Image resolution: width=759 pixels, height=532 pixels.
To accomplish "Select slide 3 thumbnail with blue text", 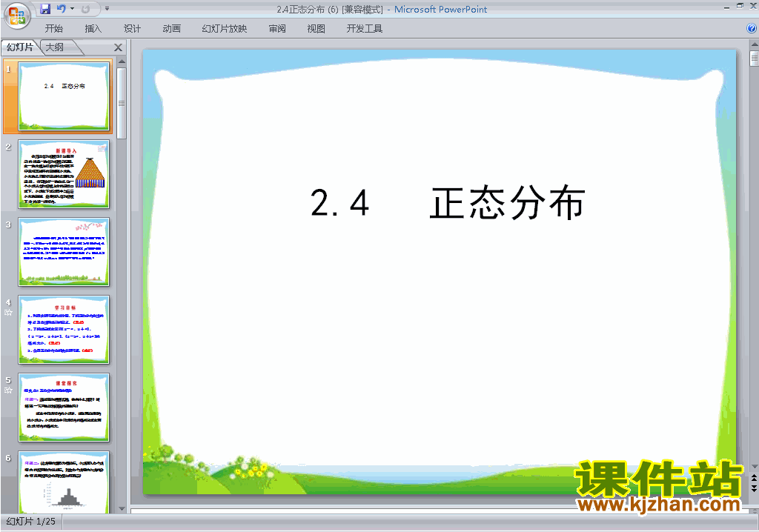I will click(64, 252).
